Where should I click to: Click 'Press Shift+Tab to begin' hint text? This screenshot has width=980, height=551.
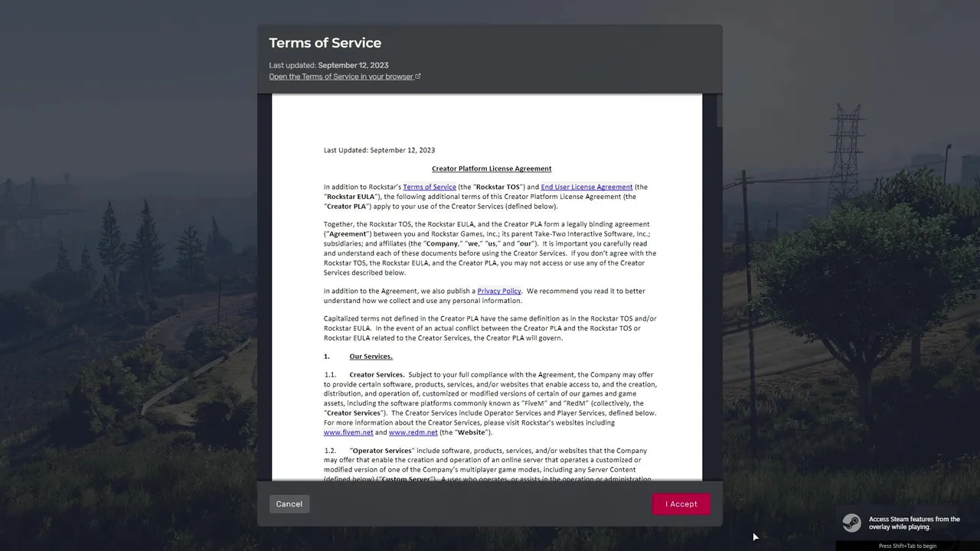click(x=907, y=546)
